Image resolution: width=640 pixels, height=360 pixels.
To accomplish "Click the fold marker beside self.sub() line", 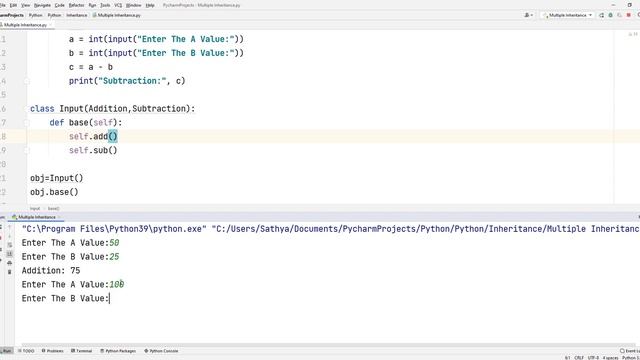I will 27,150.
